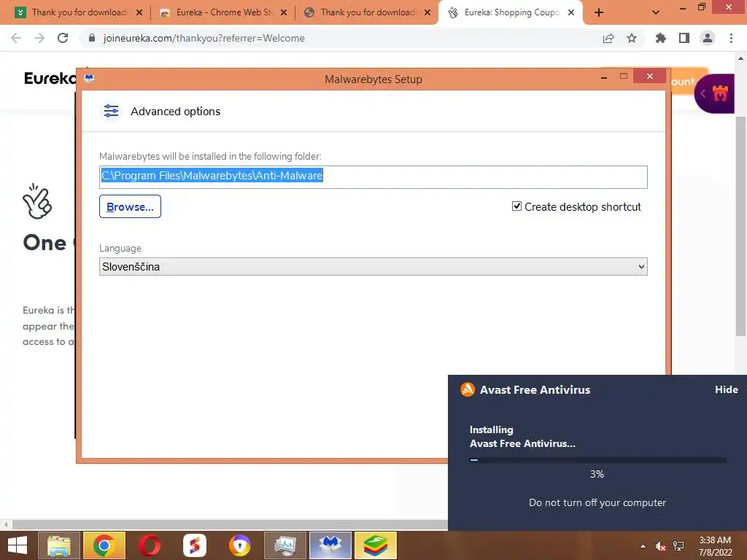Toggle the Chrome side panel icon

point(684,38)
